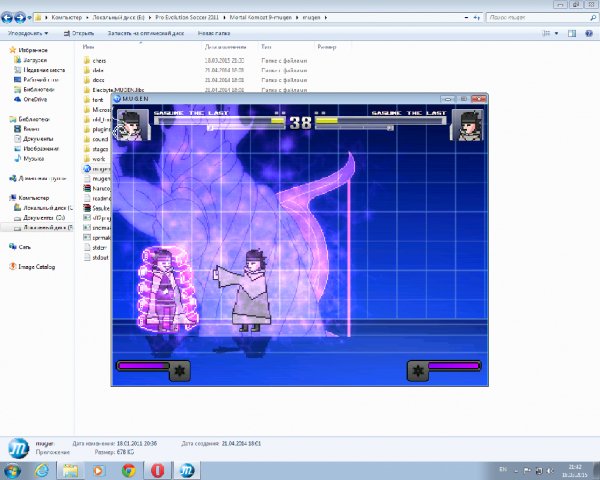Go forward using Explorer forward arrow
This screenshot has height=480, width=600.
[20, 18]
